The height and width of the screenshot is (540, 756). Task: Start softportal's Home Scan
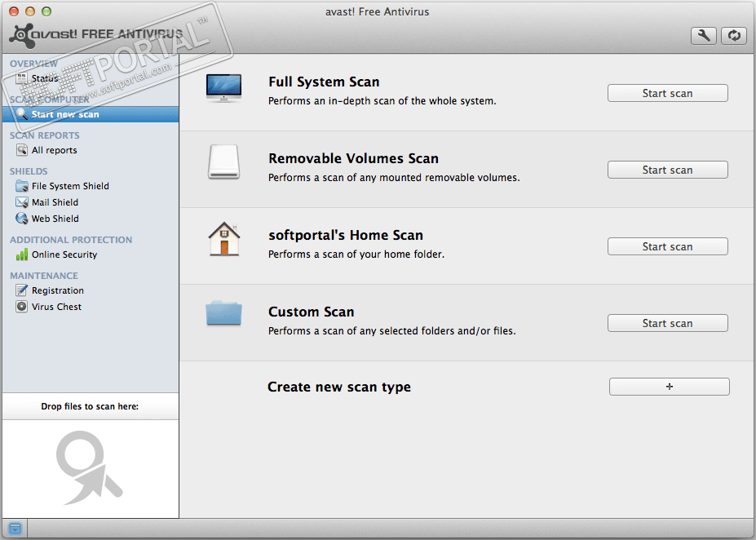coord(668,246)
